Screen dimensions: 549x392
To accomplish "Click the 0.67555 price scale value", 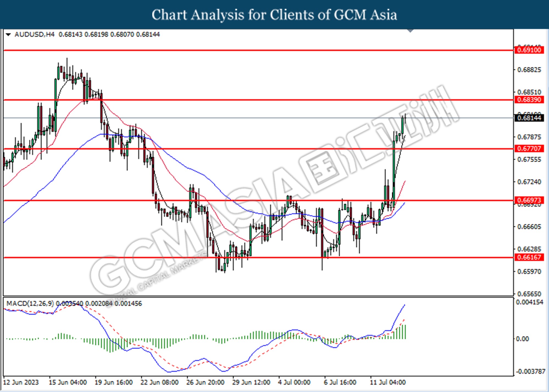I will (529, 159).
